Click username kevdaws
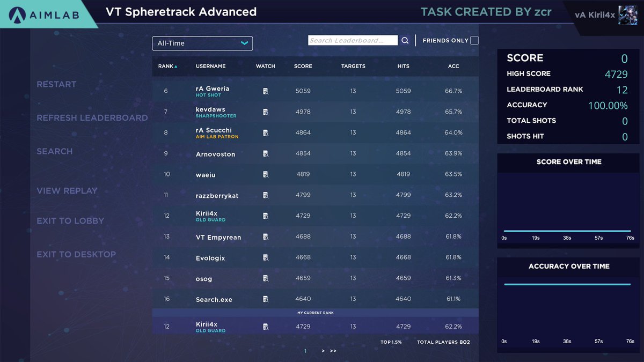 pyautogui.click(x=210, y=109)
